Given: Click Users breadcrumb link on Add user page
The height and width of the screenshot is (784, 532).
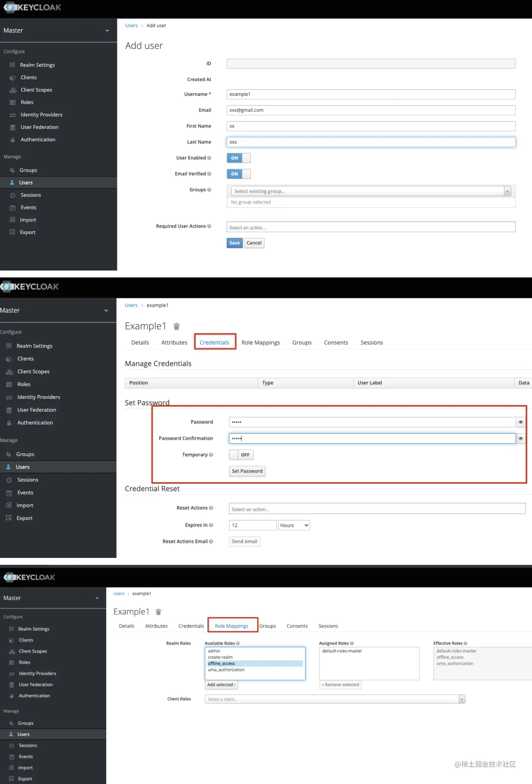Looking at the screenshot, I should pos(131,26).
